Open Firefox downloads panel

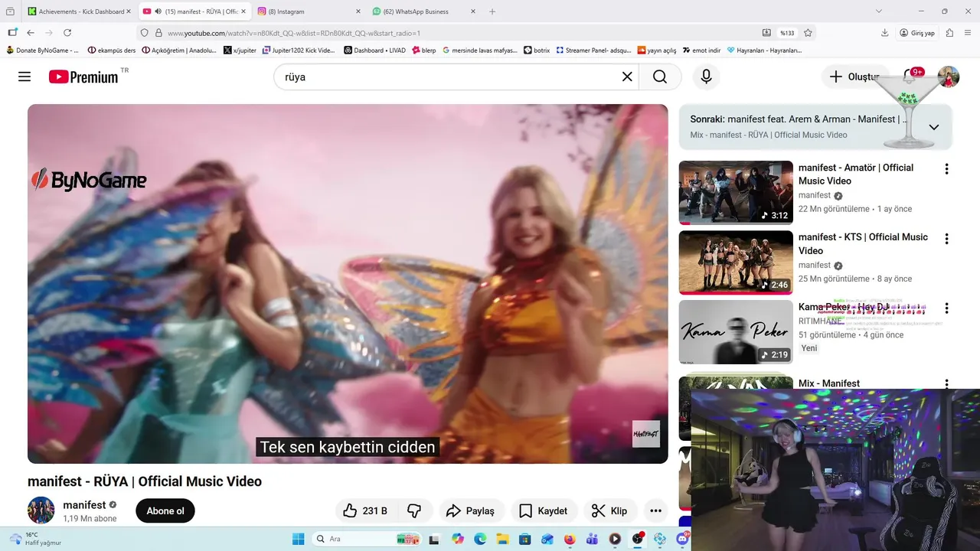click(x=885, y=33)
